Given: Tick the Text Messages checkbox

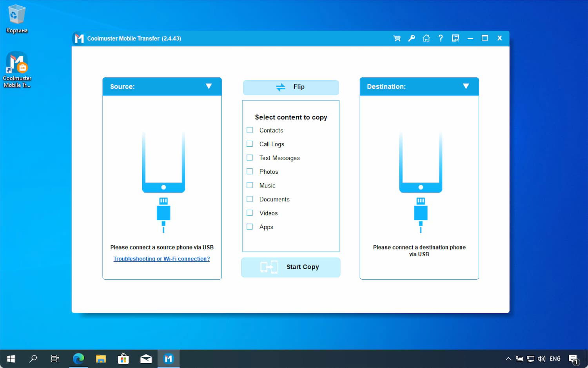Looking at the screenshot, I should click(250, 158).
